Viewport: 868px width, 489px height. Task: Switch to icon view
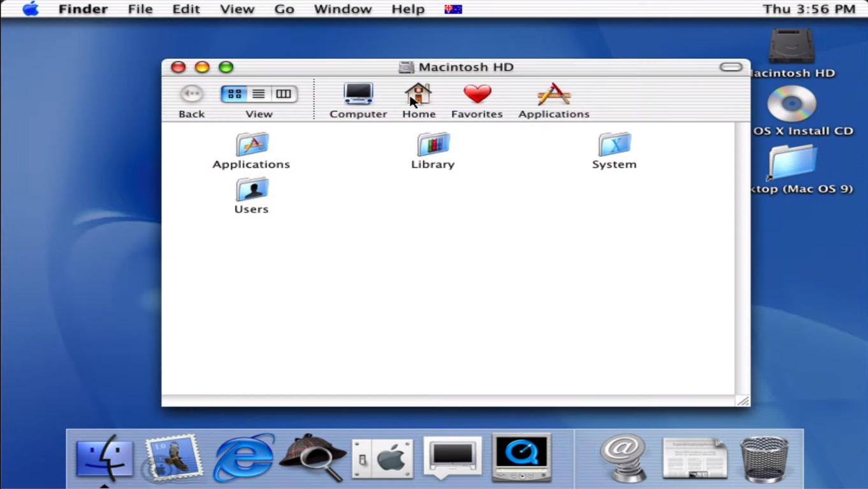[235, 94]
